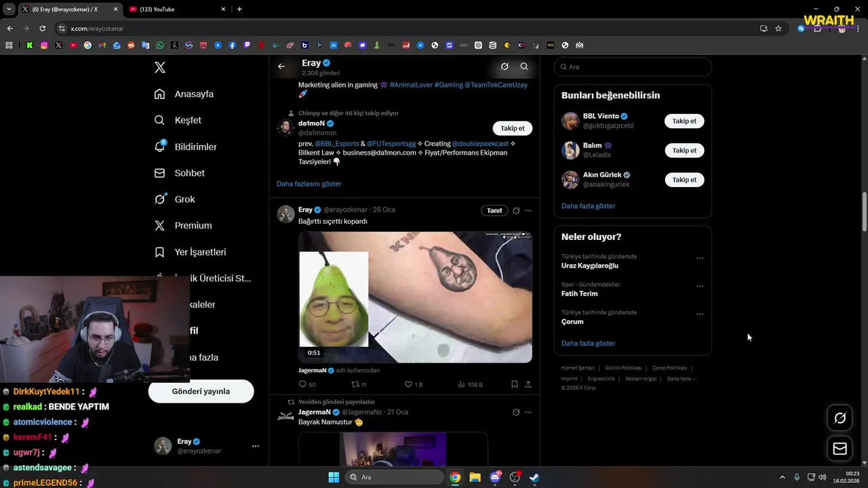This screenshot has width=868, height=488.
Task: Click Grok icon on Bağırttı post
Action: (516, 211)
